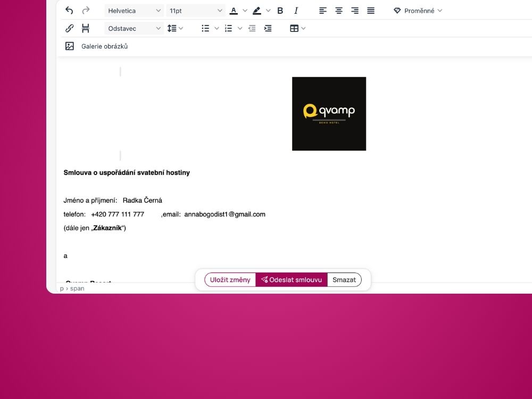Open the Proměnné variables menu
Screen dimensions: 532x399
click(x=418, y=11)
